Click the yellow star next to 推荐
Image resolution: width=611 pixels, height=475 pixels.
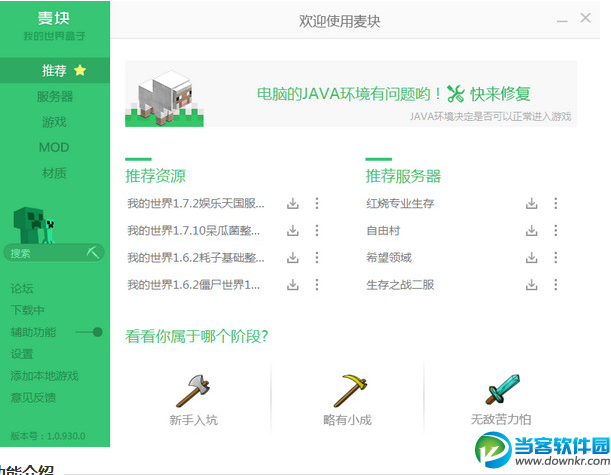click(x=80, y=71)
